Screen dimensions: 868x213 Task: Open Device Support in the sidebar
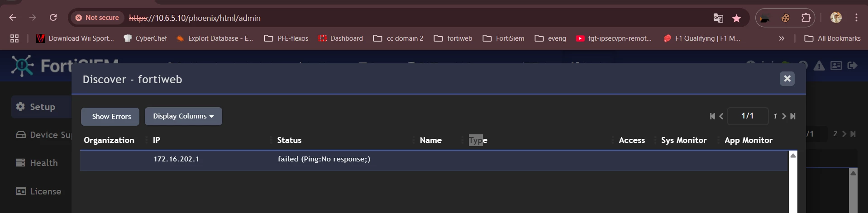click(x=43, y=135)
